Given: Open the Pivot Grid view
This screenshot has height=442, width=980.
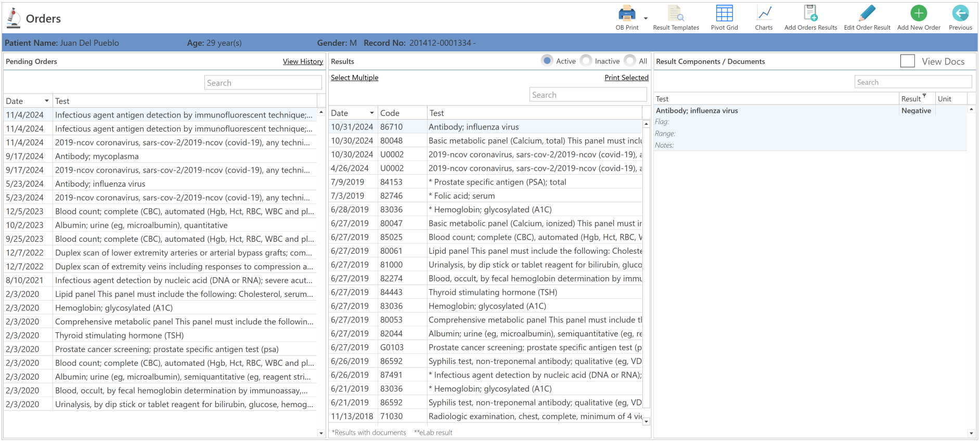Looking at the screenshot, I should click(x=724, y=18).
